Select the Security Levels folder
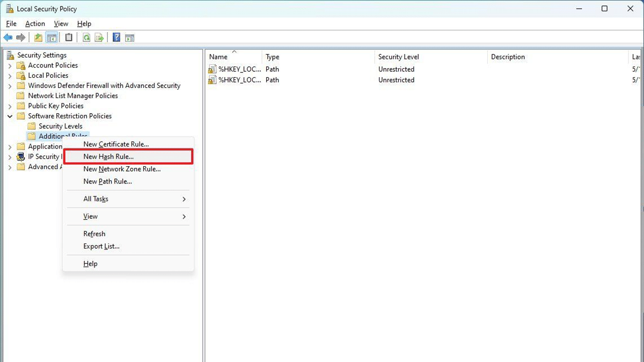 tap(60, 127)
